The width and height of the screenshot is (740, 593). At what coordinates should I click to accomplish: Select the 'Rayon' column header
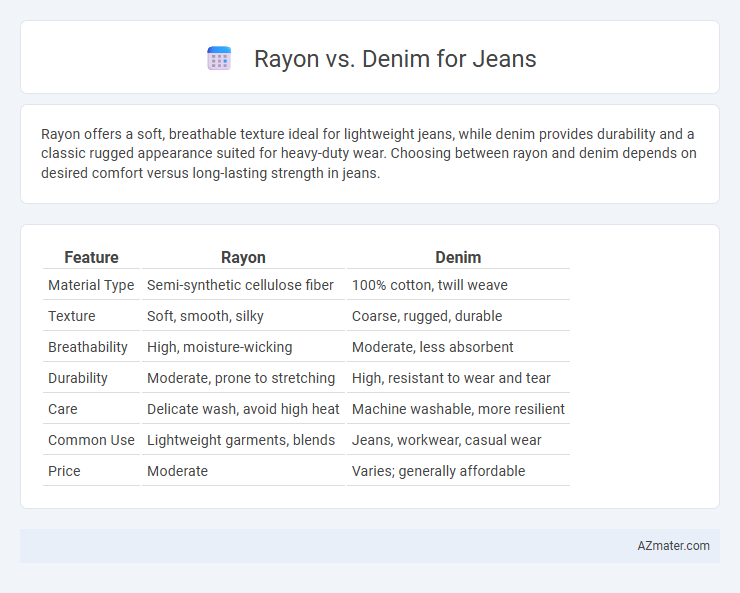(x=244, y=258)
